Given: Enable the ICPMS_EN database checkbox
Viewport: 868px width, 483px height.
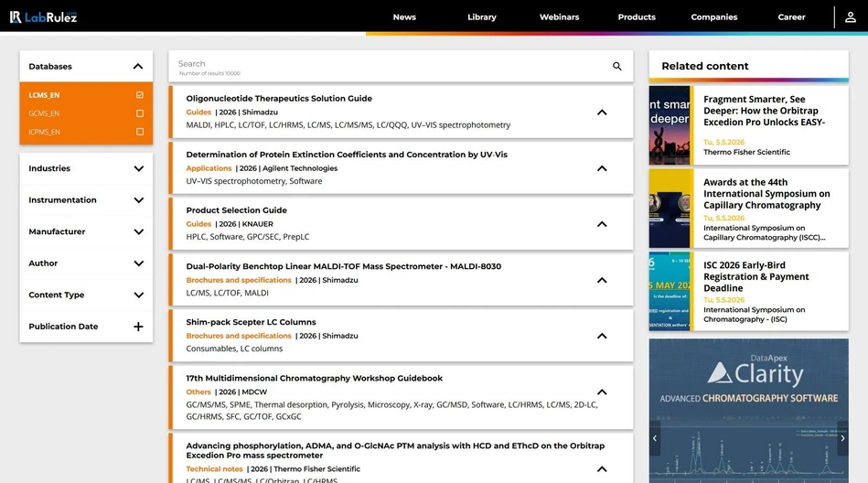Looking at the screenshot, I should pos(140,132).
